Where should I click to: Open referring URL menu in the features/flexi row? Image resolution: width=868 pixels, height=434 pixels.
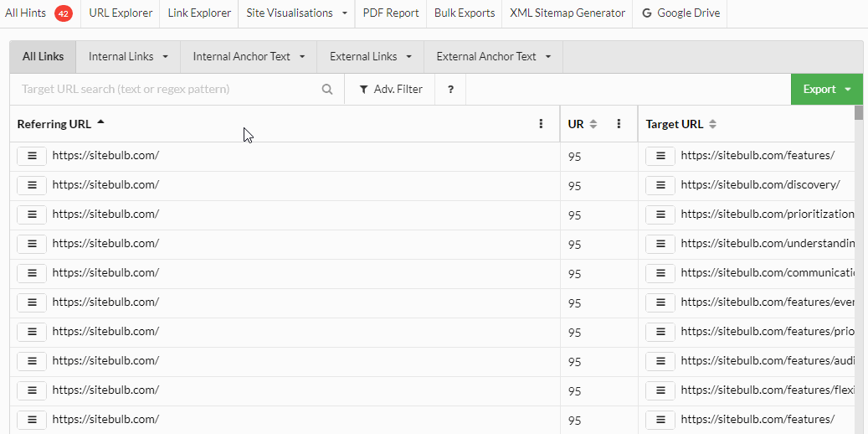pyautogui.click(x=32, y=390)
